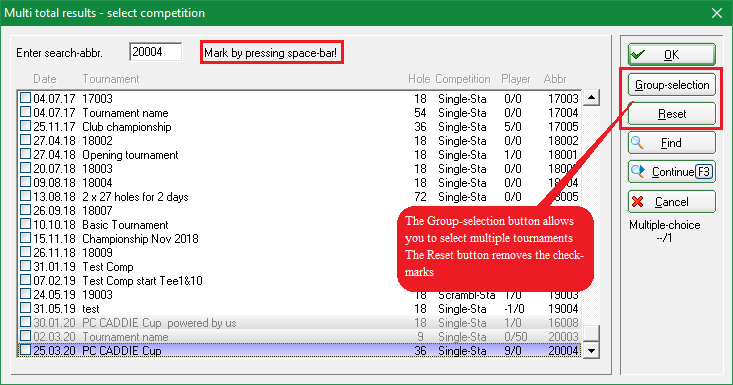Image resolution: width=733 pixels, height=385 pixels.
Task: Open the Group-selection option
Action: tap(672, 85)
